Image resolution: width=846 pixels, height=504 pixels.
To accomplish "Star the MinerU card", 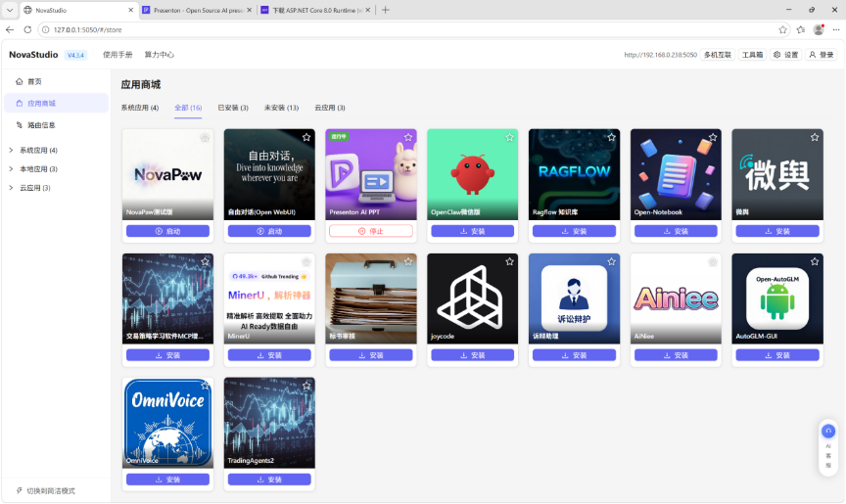I will (x=306, y=261).
